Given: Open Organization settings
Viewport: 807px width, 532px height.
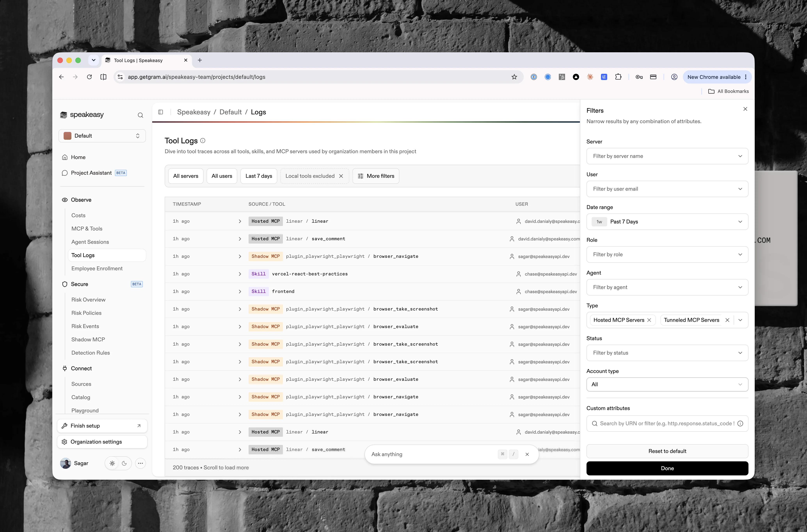Looking at the screenshot, I should [x=102, y=442].
